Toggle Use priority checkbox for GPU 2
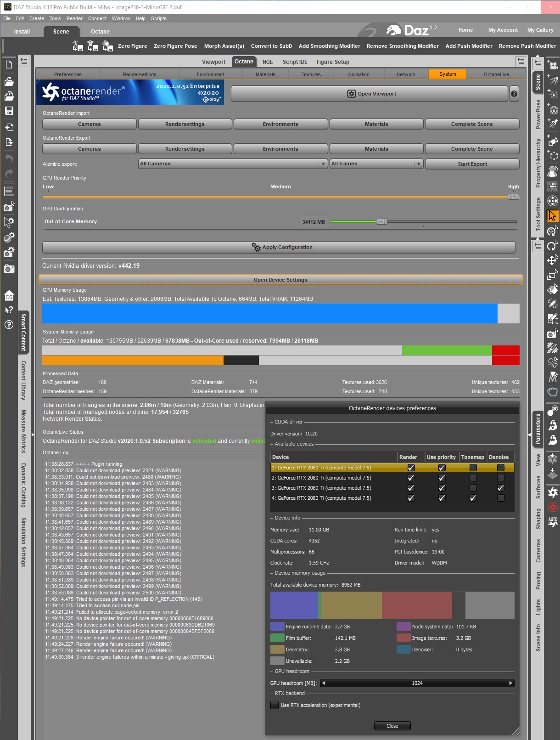Screen dimensions: 560x740 pyautogui.click(x=442, y=478)
